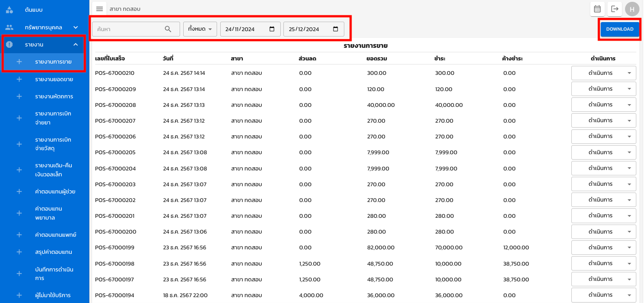The width and height of the screenshot is (644, 303).
Task: Select receipt number POS-67000208
Action: [115, 105]
